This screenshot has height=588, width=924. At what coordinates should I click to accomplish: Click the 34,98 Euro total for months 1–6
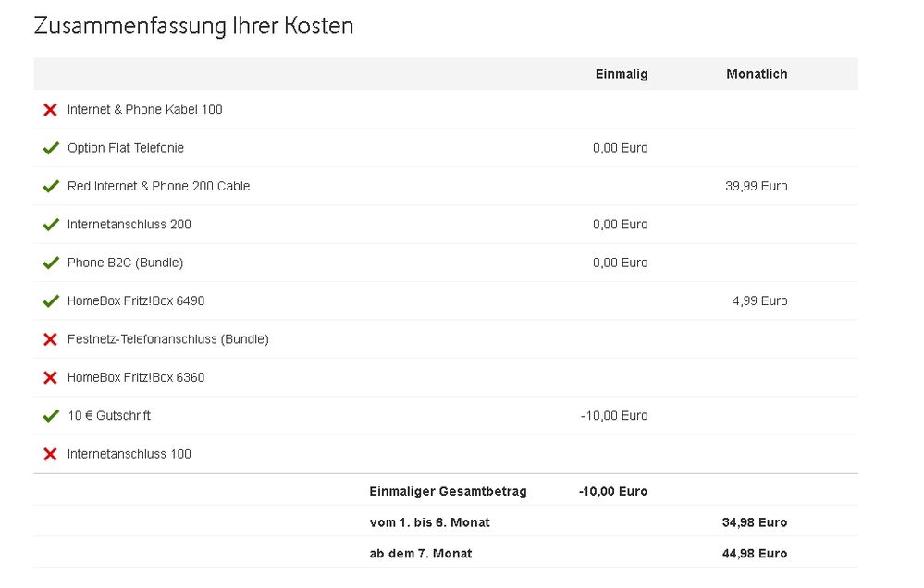(x=754, y=523)
